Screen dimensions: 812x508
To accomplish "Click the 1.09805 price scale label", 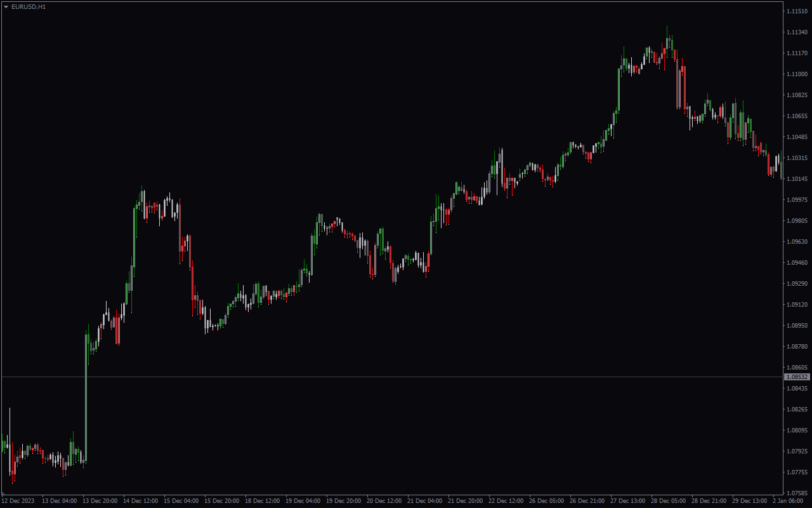I will (797, 220).
